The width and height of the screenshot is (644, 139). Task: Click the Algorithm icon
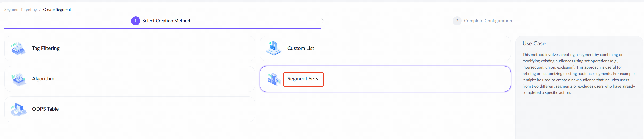18,79
